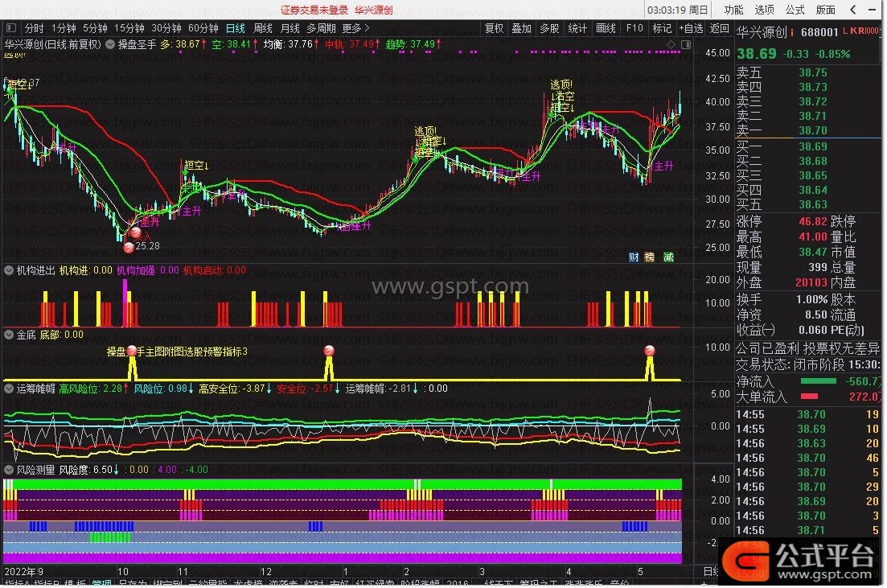Image resolution: width=887 pixels, height=588 pixels.
Task: Click the layout switch icon before 分时
Action: (x=11, y=27)
